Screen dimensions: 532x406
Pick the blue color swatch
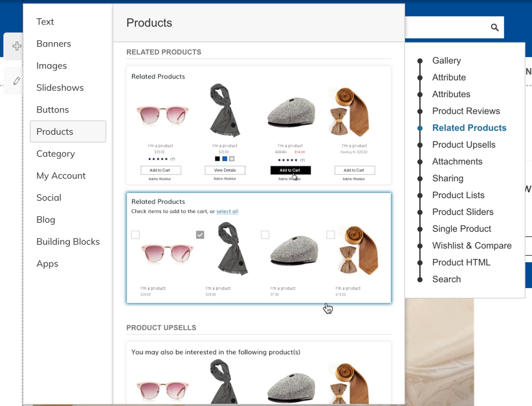point(225,159)
